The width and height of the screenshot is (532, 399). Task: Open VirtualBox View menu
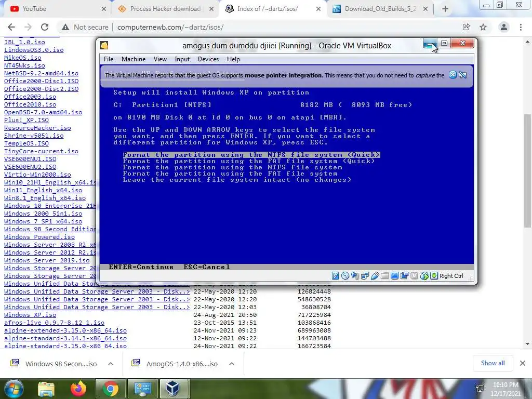click(160, 59)
